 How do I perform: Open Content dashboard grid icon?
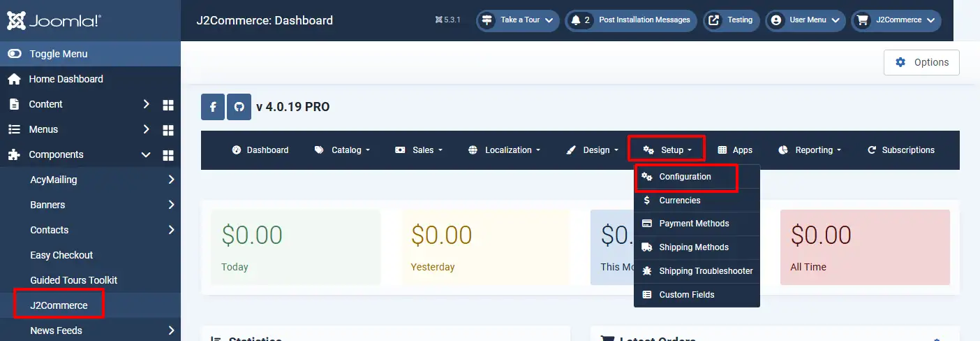click(x=168, y=105)
